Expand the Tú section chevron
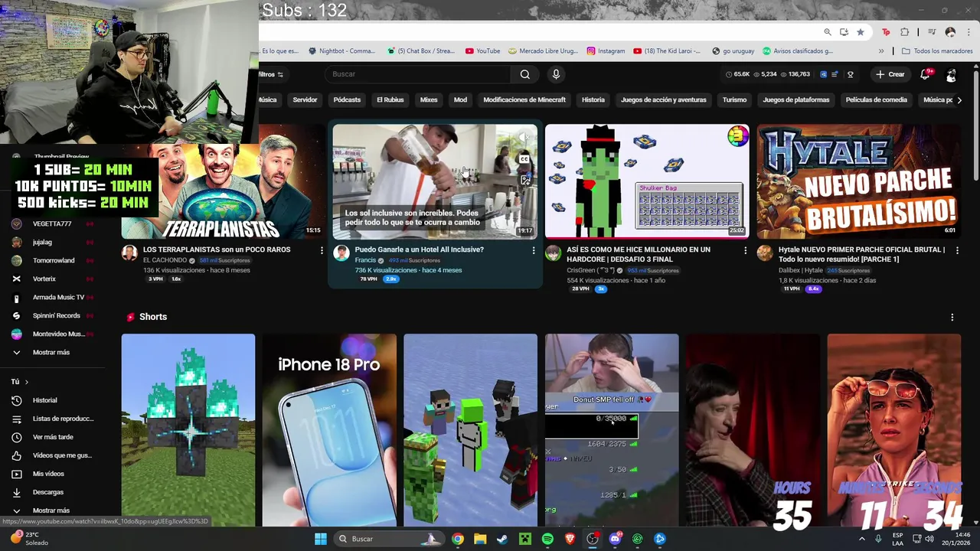This screenshot has width=980, height=551. [26, 382]
